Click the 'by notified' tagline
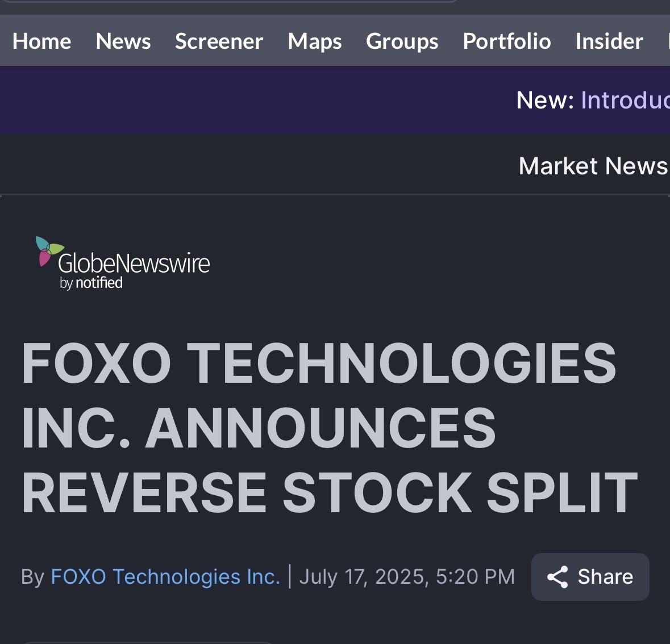This screenshot has height=644, width=670. pyautogui.click(x=91, y=283)
